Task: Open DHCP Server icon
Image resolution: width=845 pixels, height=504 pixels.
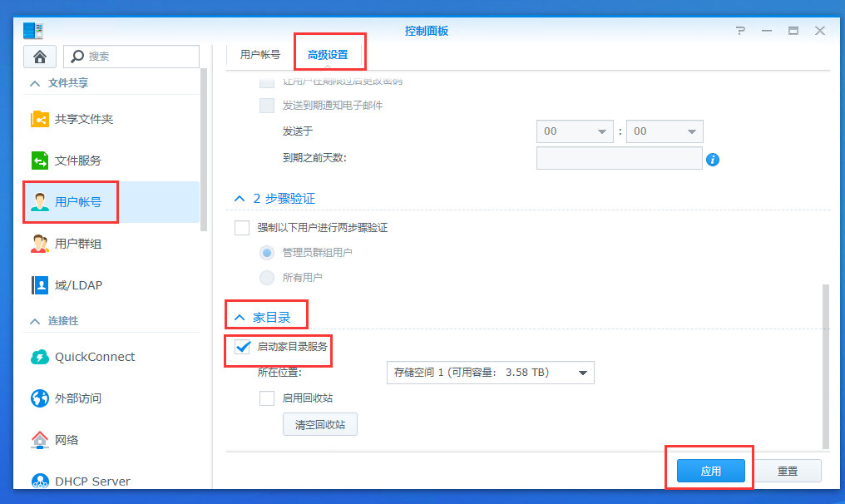Action: pos(40,481)
